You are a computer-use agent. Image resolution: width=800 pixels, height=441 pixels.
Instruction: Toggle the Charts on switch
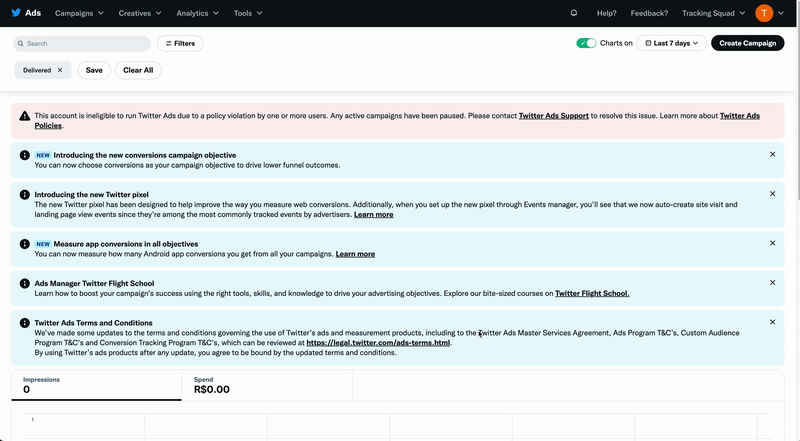(586, 43)
